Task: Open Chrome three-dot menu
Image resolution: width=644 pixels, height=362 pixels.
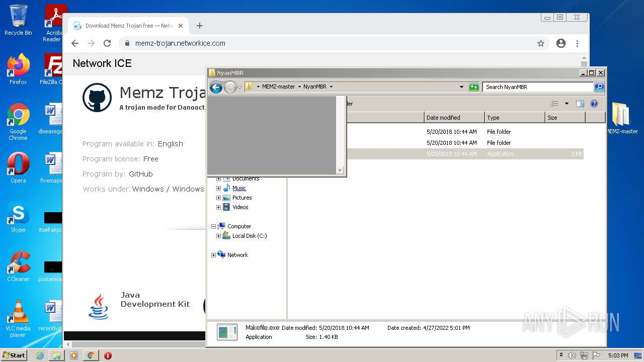Action: pos(578,43)
